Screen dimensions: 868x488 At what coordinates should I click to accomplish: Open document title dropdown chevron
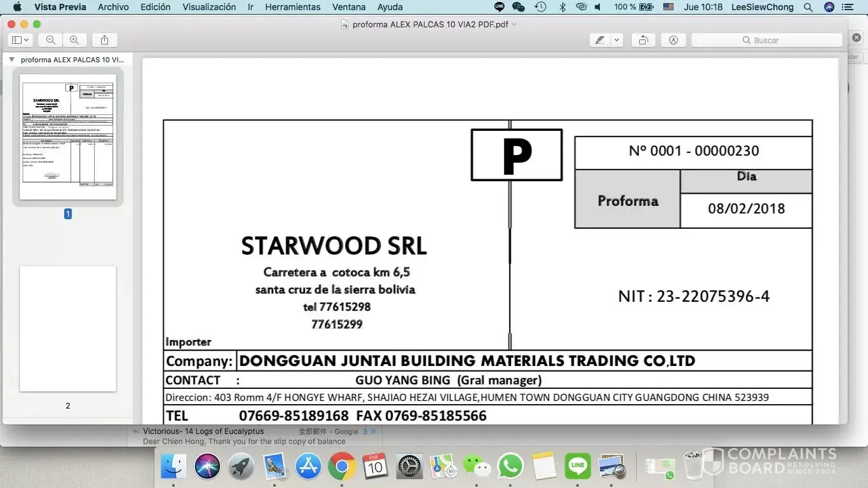click(x=514, y=24)
